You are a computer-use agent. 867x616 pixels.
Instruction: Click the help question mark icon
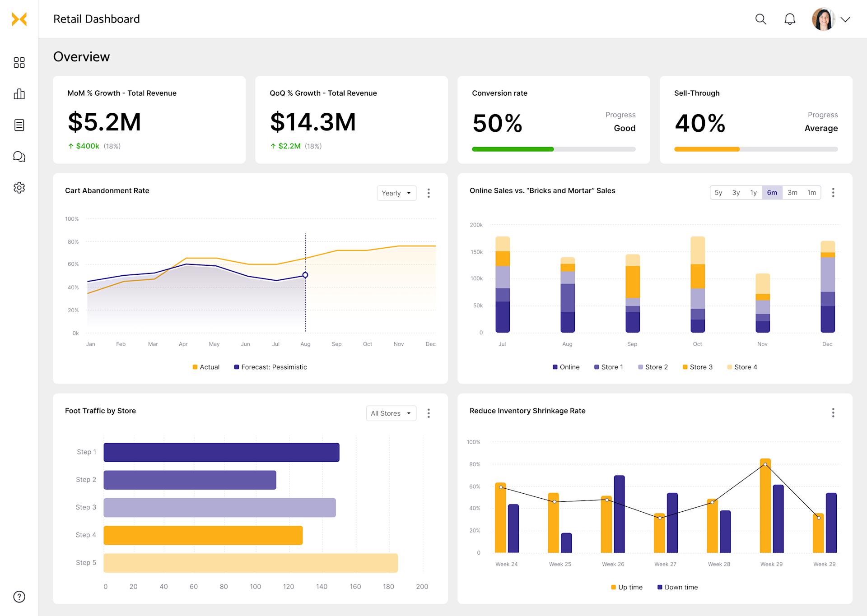coord(19,596)
